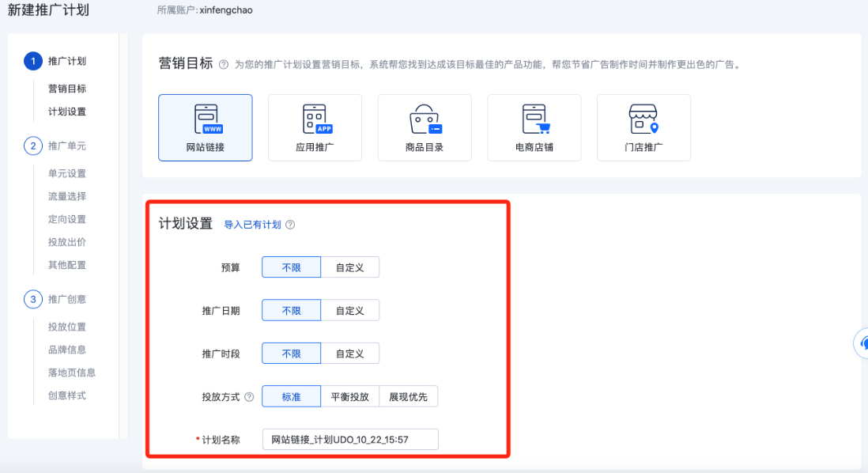Go to step 1 circle 推广计划
Screen dimensions: 868x473
pos(33,61)
